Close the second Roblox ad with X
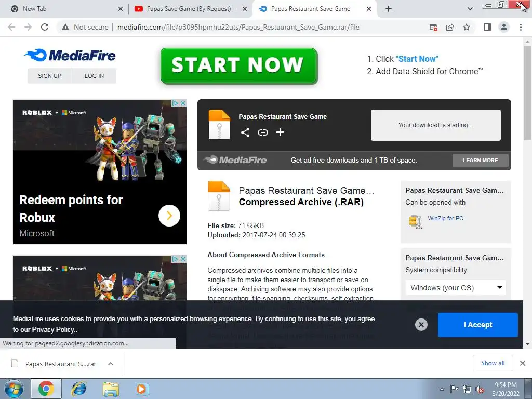 click(x=183, y=259)
